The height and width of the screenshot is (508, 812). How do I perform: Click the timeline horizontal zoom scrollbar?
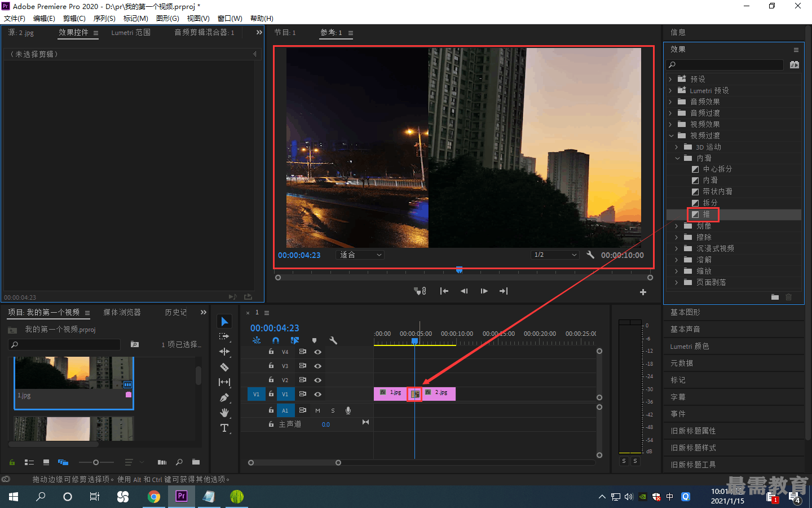click(x=294, y=463)
